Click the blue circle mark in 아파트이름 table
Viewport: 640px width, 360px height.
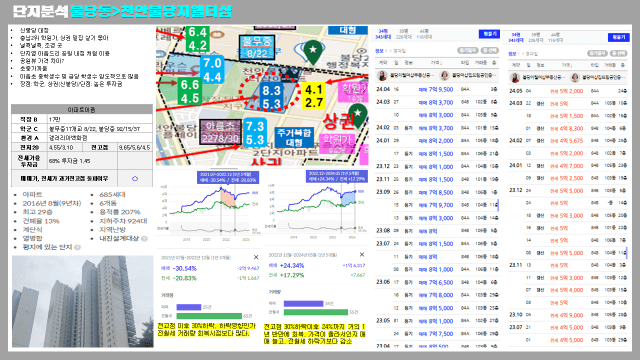(x=135, y=178)
